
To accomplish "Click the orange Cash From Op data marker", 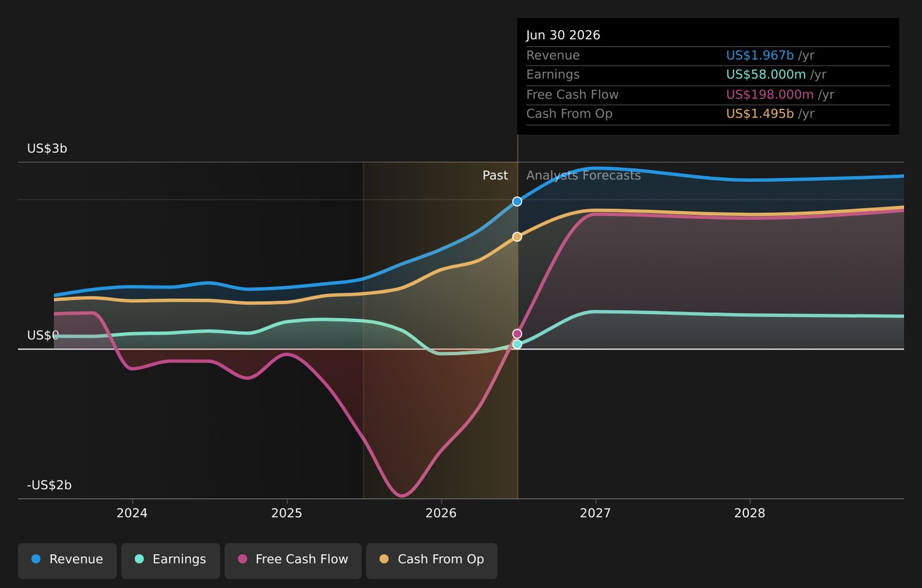I will [x=517, y=237].
